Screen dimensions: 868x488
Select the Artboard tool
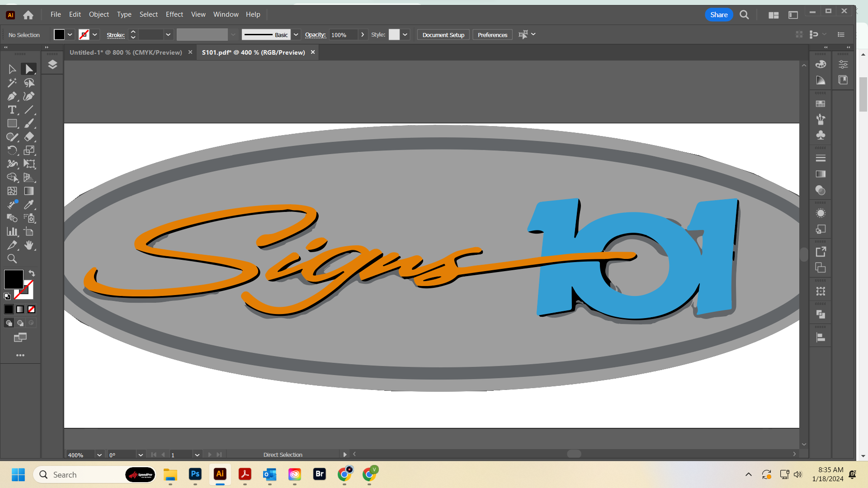pyautogui.click(x=29, y=232)
